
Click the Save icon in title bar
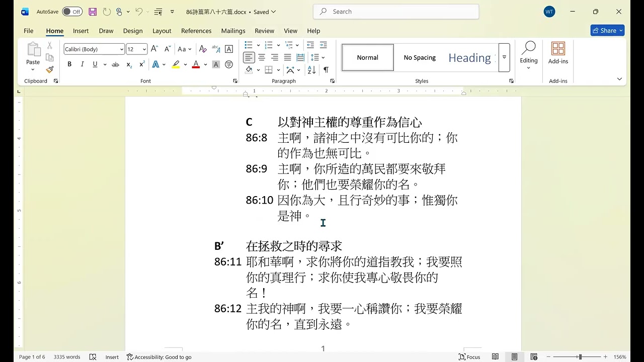(x=93, y=12)
